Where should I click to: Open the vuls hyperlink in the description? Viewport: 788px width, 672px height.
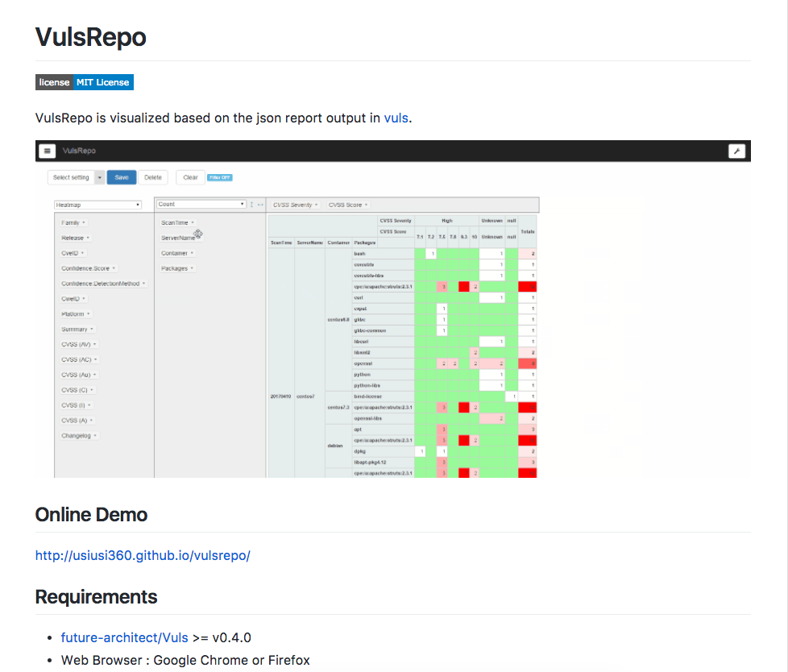[x=396, y=118]
